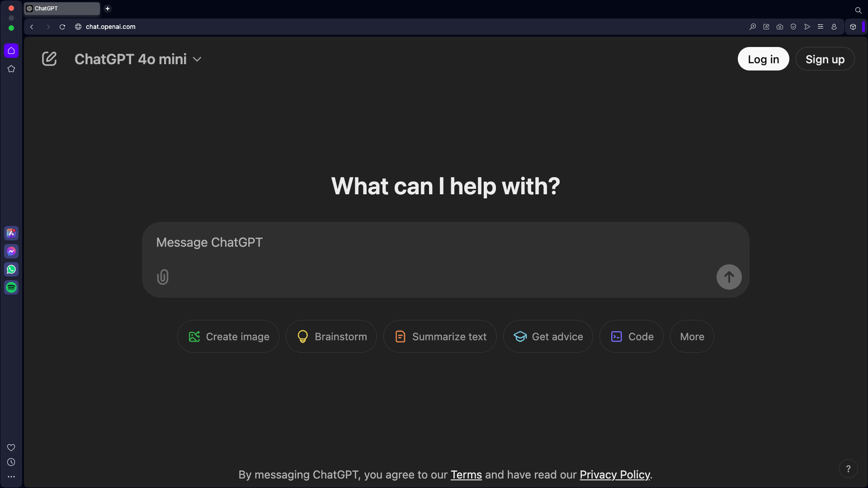Open the send flow arrow icon

tap(807, 27)
